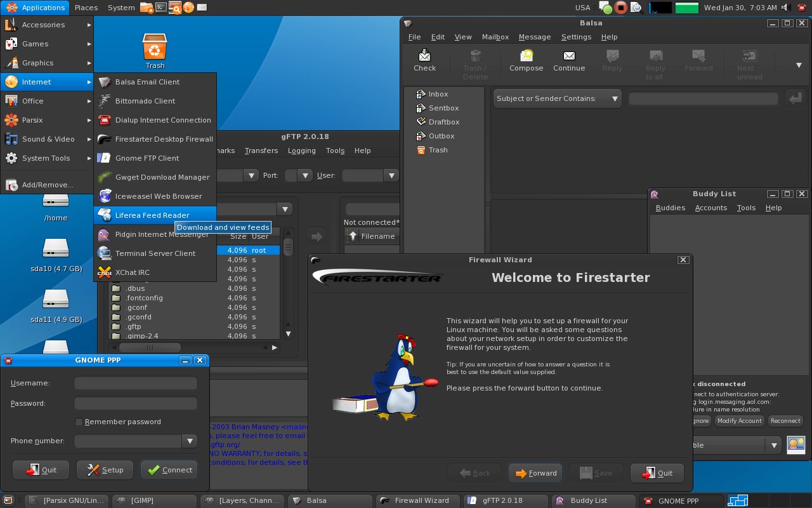
Task: Launch the terminal from the top panel
Action: pyautogui.click(x=161, y=8)
